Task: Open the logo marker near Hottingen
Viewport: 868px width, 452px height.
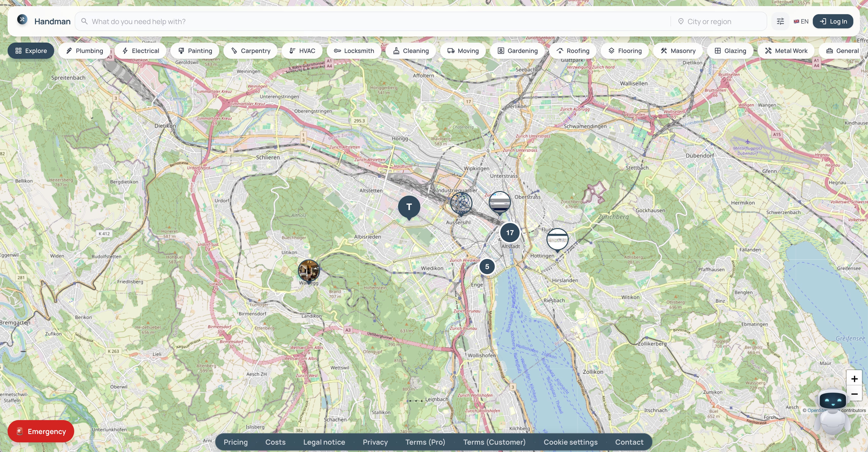Action: coord(557,240)
